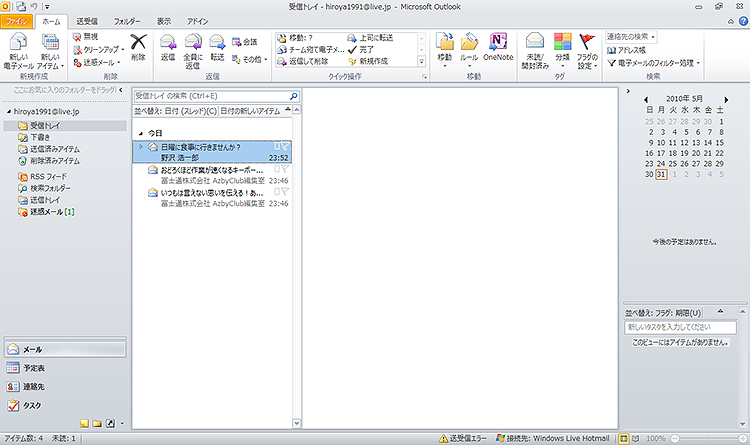Switch to the フォルダー tab

click(x=127, y=22)
